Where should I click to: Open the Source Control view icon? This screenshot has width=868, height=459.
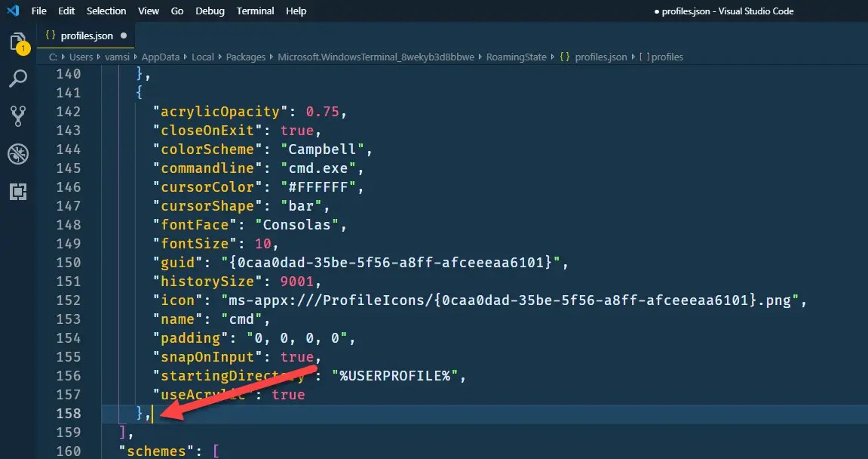(18, 116)
